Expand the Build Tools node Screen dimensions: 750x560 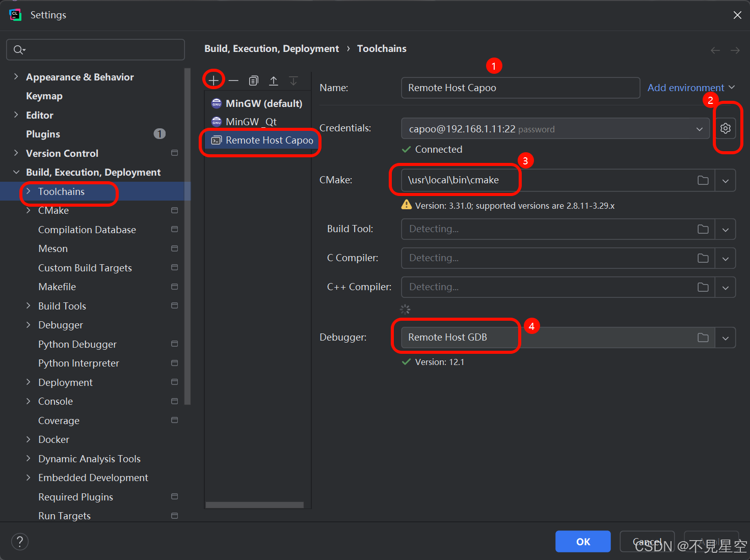28,305
